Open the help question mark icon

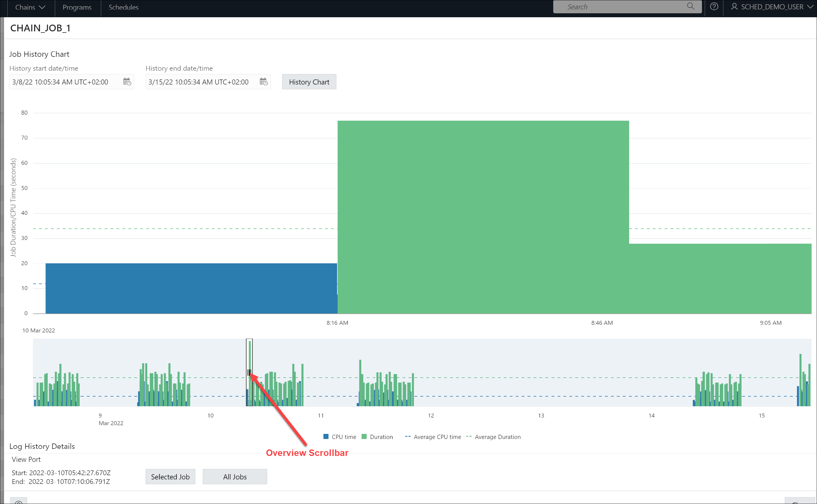[x=714, y=7]
